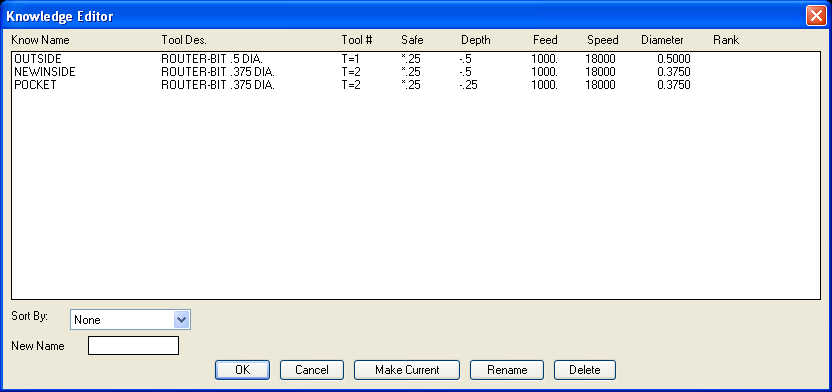Click diameter 0.3750 in the POCKET row
Viewport: 832px width, 392px height.
click(x=674, y=85)
